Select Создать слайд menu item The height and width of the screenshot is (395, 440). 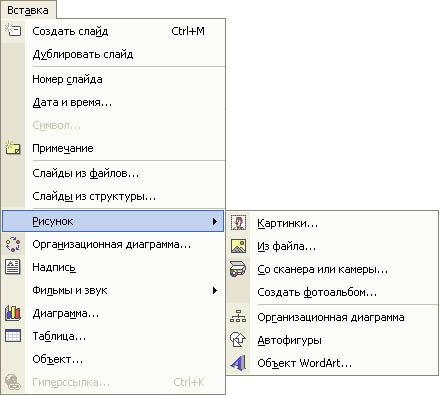pyautogui.click(x=113, y=31)
